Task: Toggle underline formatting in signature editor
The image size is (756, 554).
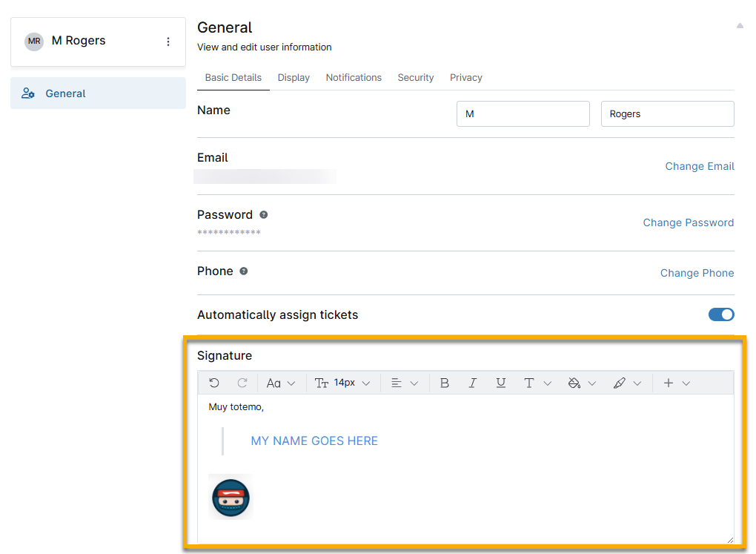Action: tap(501, 383)
